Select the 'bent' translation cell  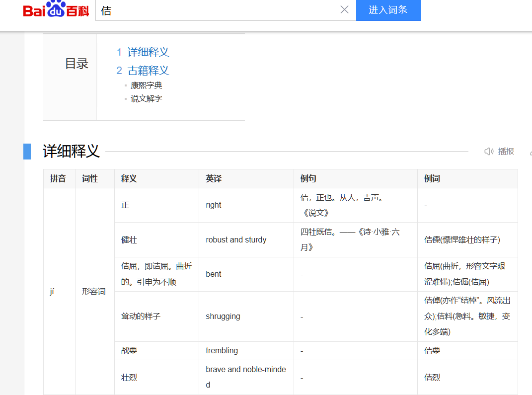point(246,274)
